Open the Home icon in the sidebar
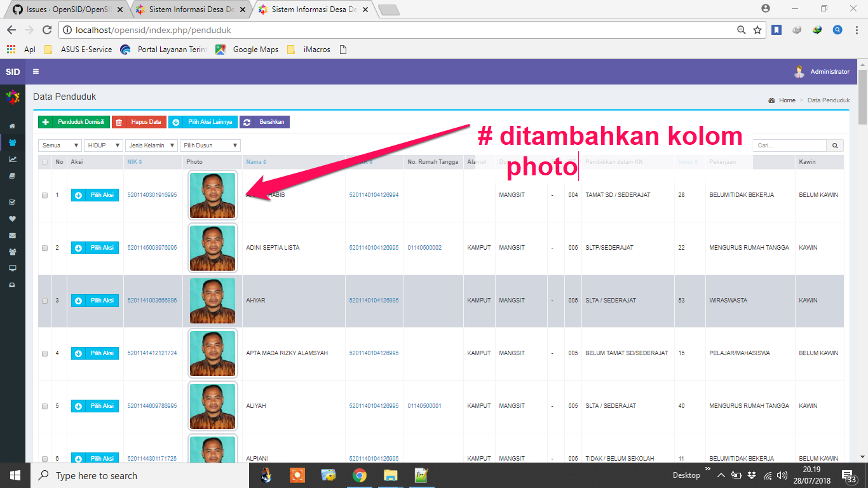Screen dimensions: 868x488 click(x=11, y=126)
